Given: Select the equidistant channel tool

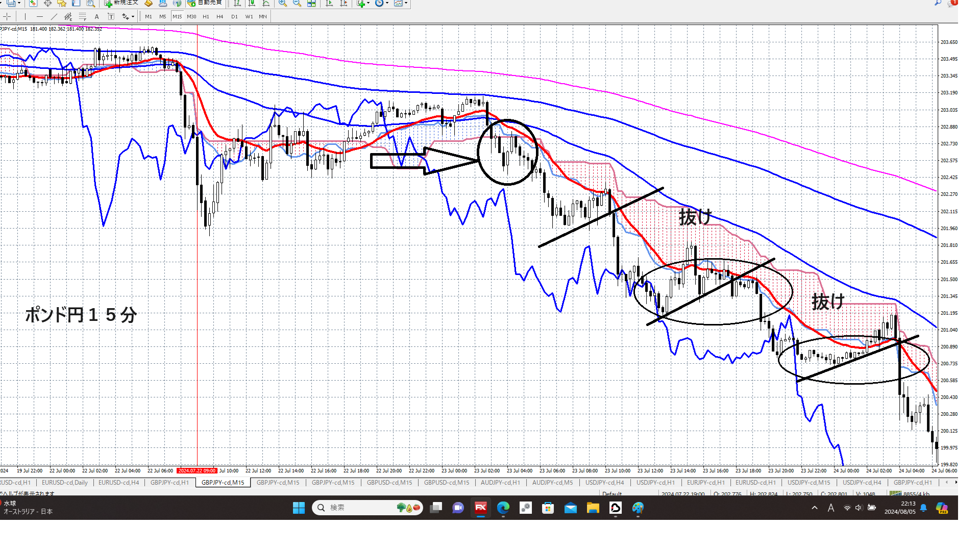Looking at the screenshot, I should (68, 16).
